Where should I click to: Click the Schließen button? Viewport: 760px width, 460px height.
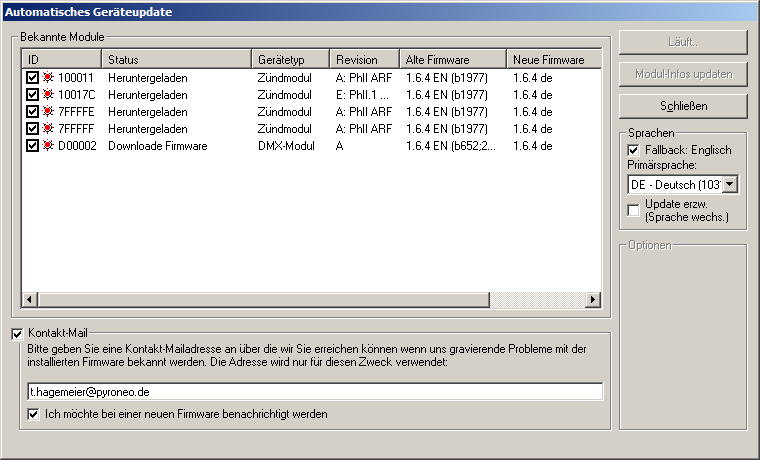click(683, 106)
